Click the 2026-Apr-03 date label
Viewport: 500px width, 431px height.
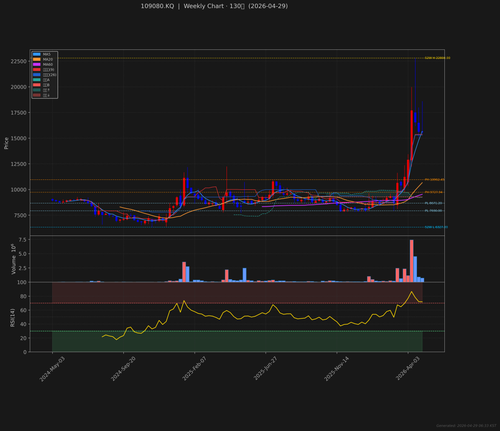[408, 369]
